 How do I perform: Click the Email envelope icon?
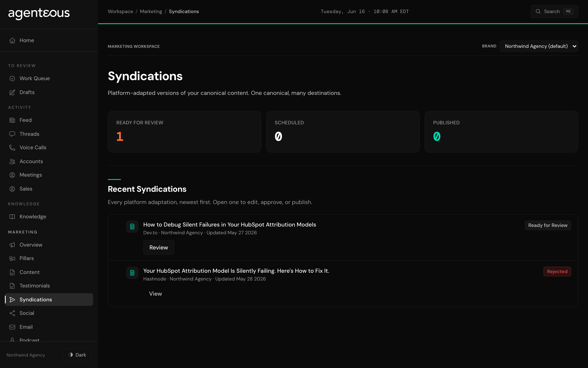pyautogui.click(x=12, y=327)
